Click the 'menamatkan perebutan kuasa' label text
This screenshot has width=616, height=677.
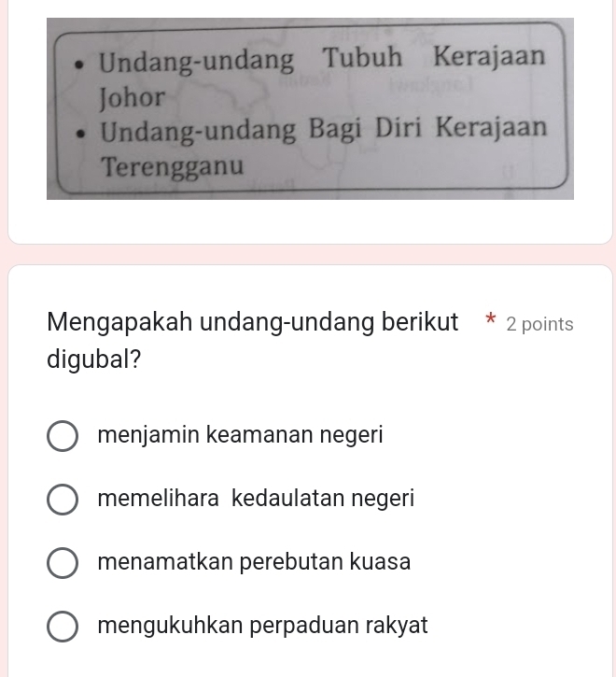point(253,562)
